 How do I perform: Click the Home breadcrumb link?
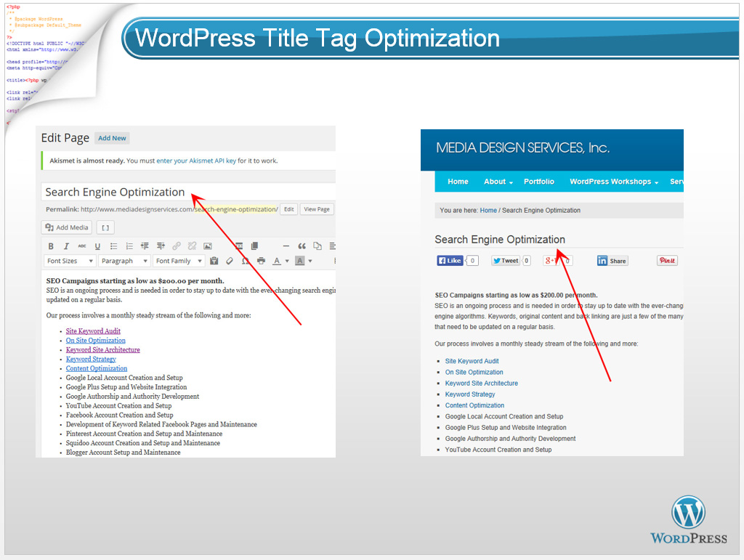point(488,210)
